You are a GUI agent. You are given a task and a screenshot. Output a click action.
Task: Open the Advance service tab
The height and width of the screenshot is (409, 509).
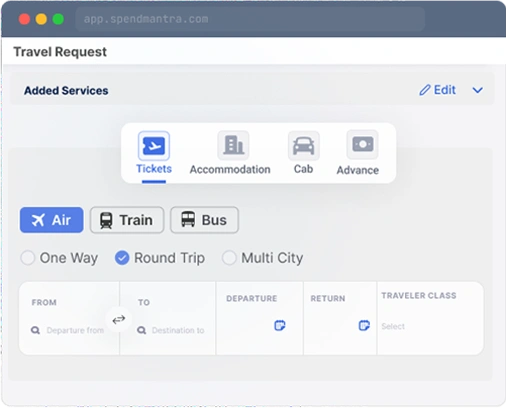point(358,153)
